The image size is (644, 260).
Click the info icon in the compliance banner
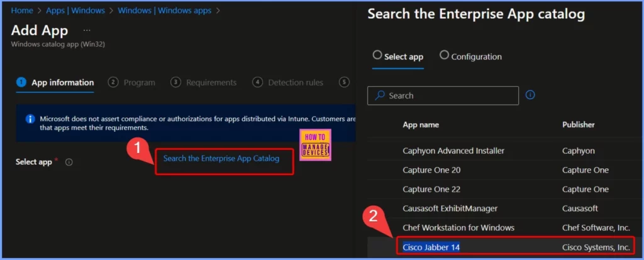[30, 119]
